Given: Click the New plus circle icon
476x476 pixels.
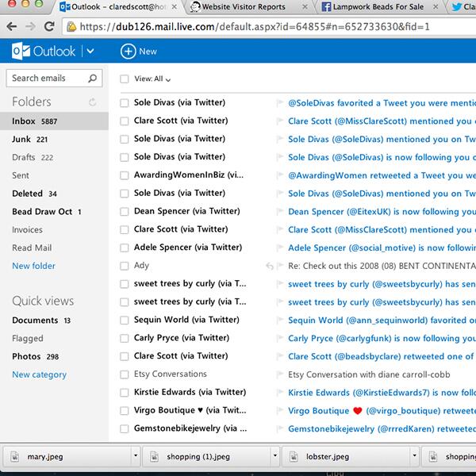Looking at the screenshot, I should coord(128,51).
